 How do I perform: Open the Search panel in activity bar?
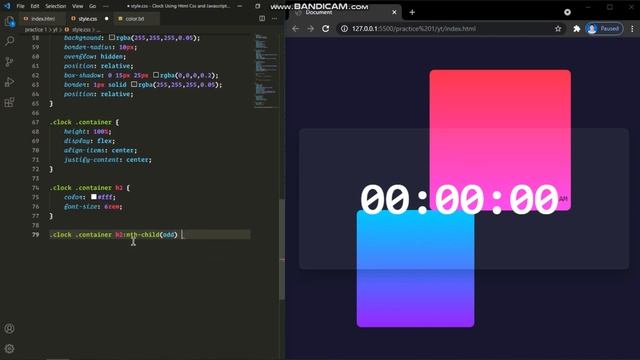click(x=9, y=41)
